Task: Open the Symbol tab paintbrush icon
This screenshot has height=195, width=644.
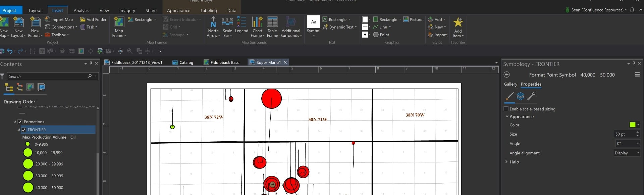Action: [x=509, y=96]
